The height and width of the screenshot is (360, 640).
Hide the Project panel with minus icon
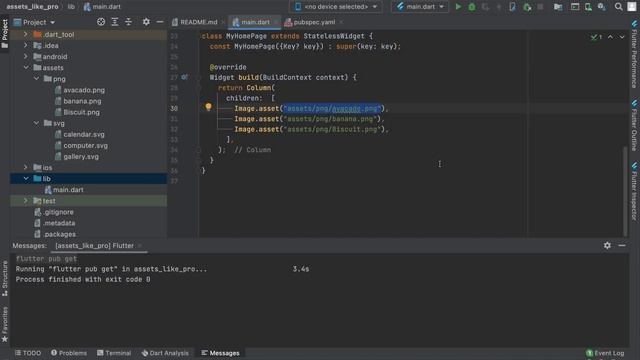pyautogui.click(x=160, y=22)
